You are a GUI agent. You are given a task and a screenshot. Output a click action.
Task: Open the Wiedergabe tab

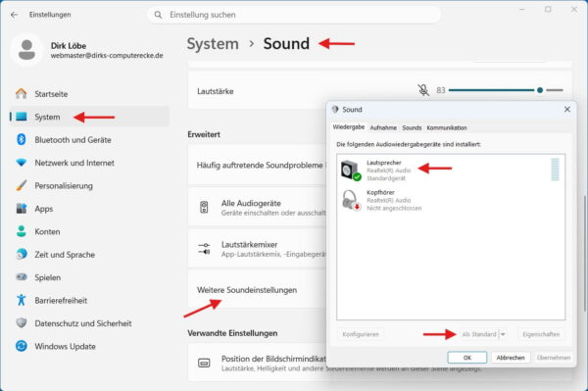pyautogui.click(x=348, y=127)
